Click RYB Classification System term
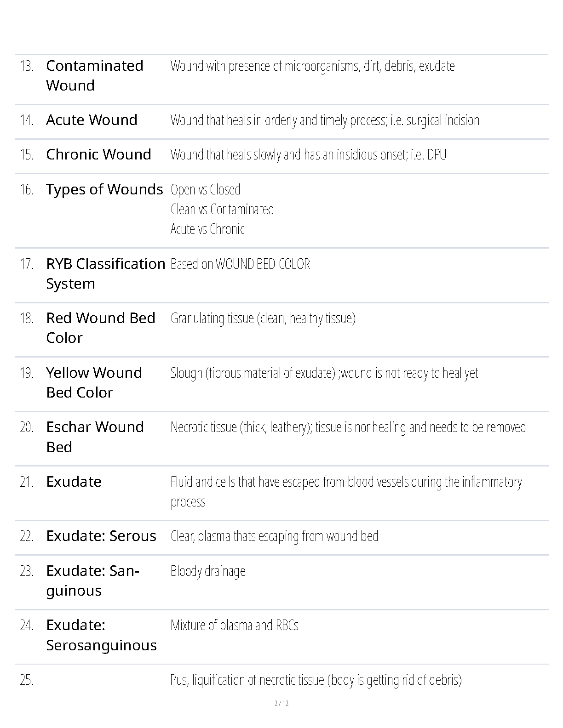 [x=105, y=273]
